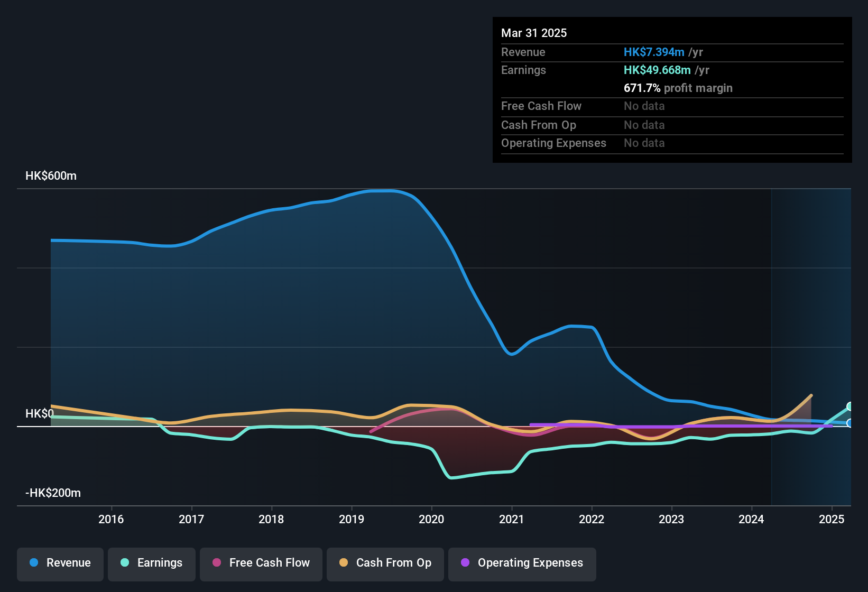Image resolution: width=868 pixels, height=592 pixels.
Task: Select the 2023 x-axis label
Action: click(671, 519)
